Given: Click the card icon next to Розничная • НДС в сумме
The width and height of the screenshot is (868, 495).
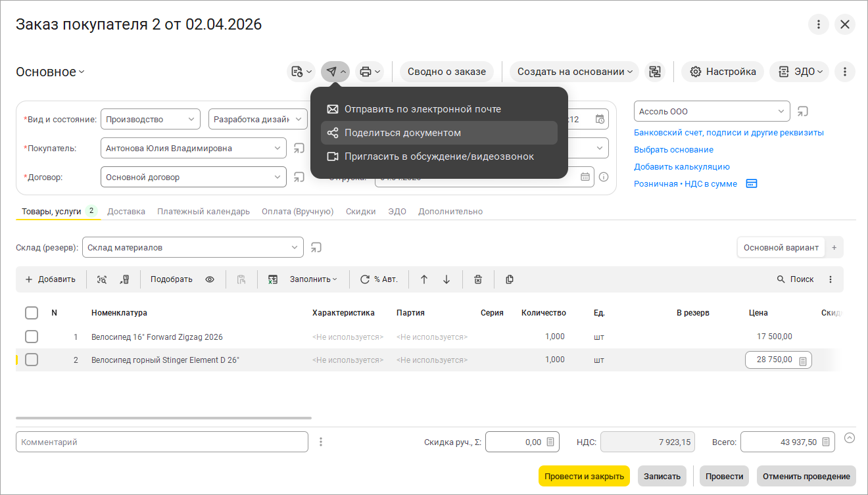Looking at the screenshot, I should (x=752, y=183).
